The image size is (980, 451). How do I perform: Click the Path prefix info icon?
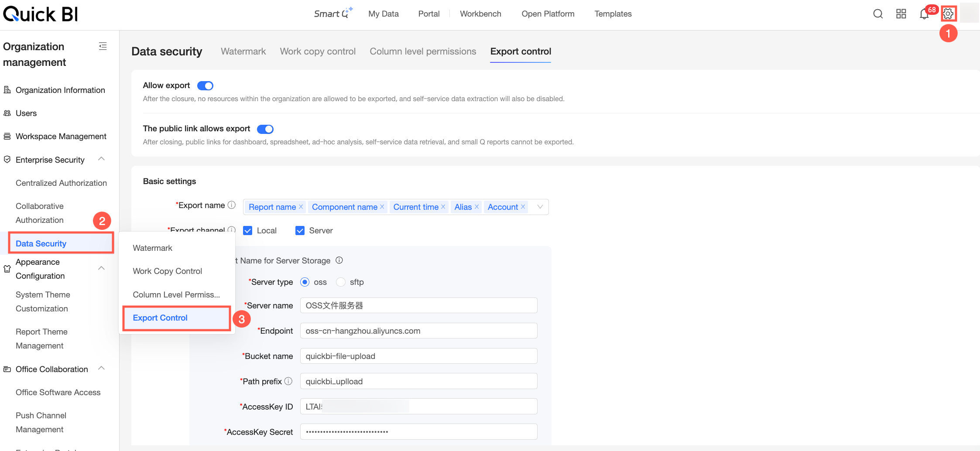coord(288,381)
